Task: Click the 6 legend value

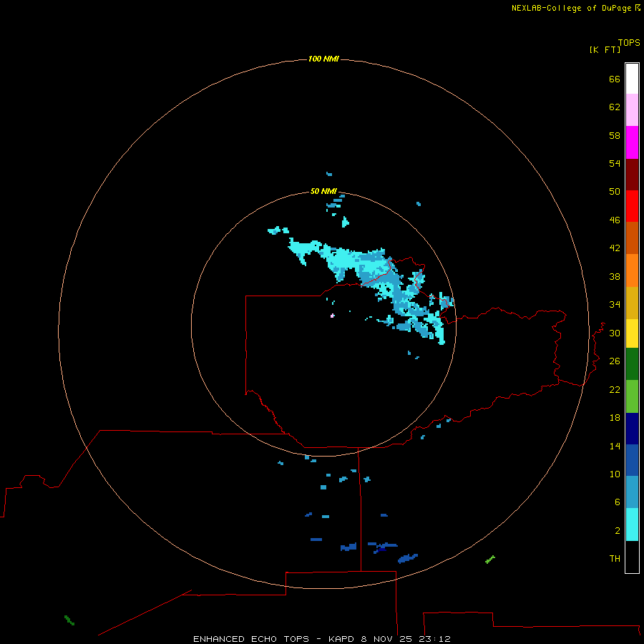Action: 617,502
